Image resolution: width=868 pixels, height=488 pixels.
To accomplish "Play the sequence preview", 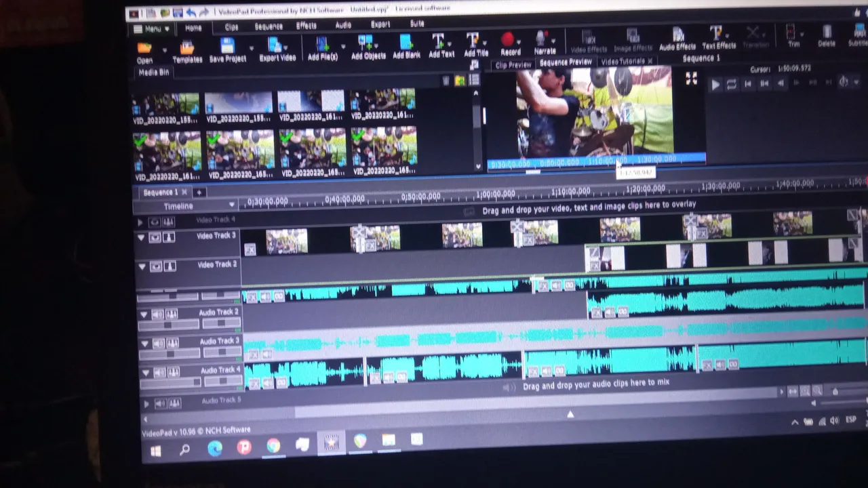I will click(x=715, y=85).
